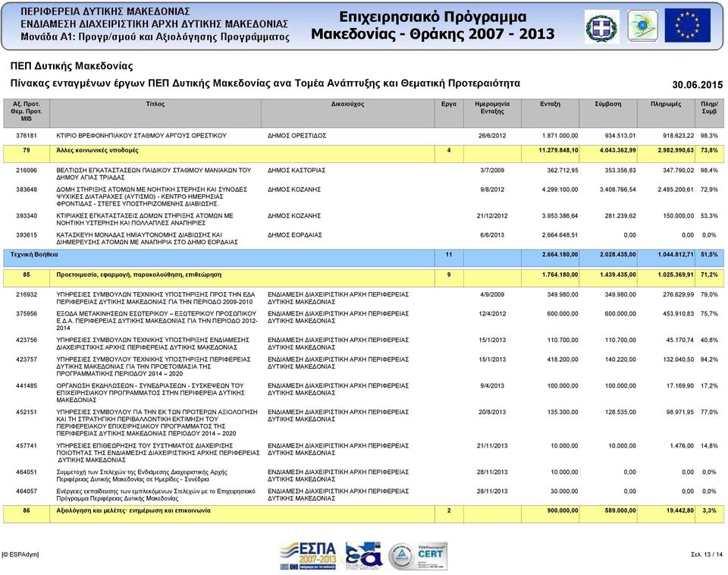Click the contract amount 3.408.766,54
Viewport: 728px width, 575px height.
(x=617, y=190)
